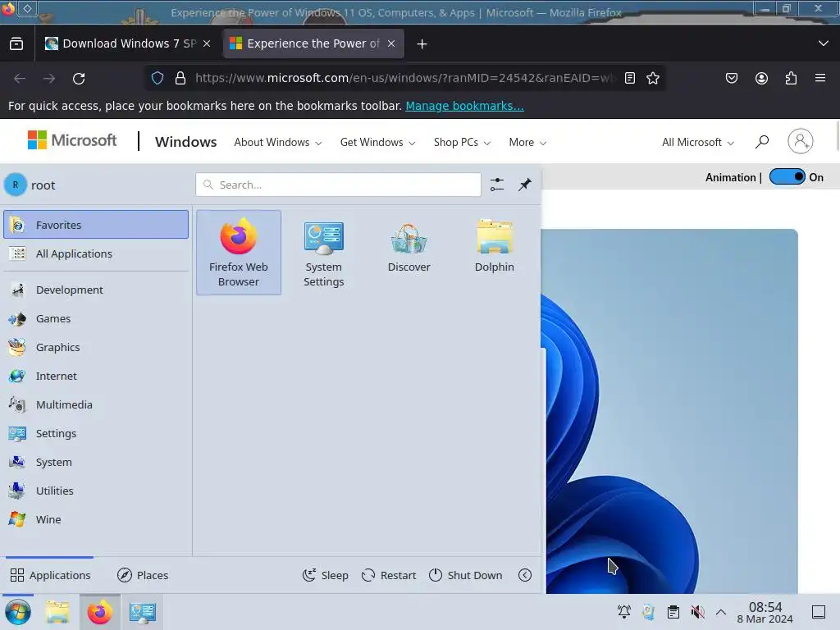This screenshot has height=630, width=840.
Task: Open Development category in launcher
Action: [x=96, y=290]
